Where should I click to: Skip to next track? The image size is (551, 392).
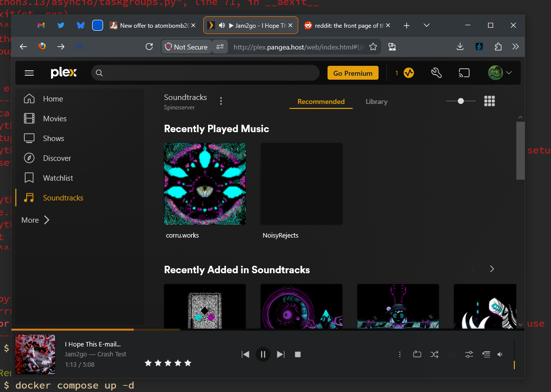280,354
